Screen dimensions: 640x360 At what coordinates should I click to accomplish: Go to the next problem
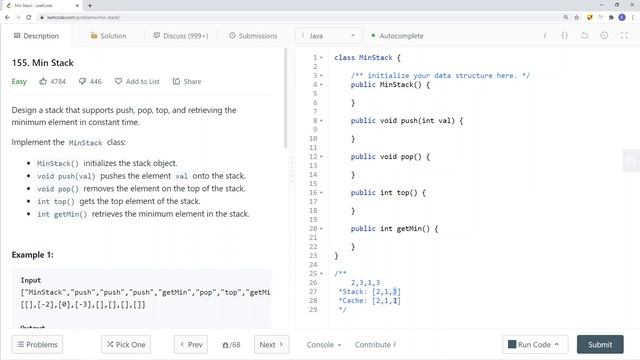[x=271, y=344]
